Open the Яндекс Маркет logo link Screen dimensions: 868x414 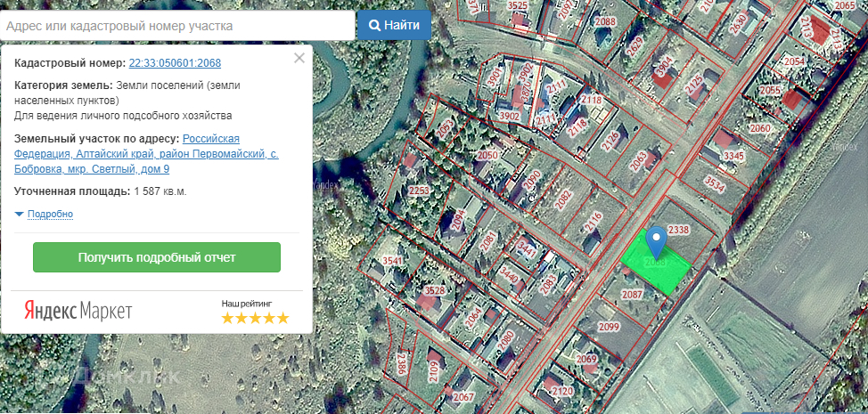[x=78, y=312]
